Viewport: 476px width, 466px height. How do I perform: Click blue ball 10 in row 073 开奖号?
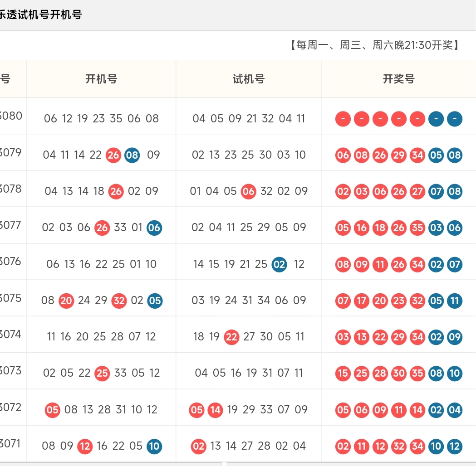455,373
